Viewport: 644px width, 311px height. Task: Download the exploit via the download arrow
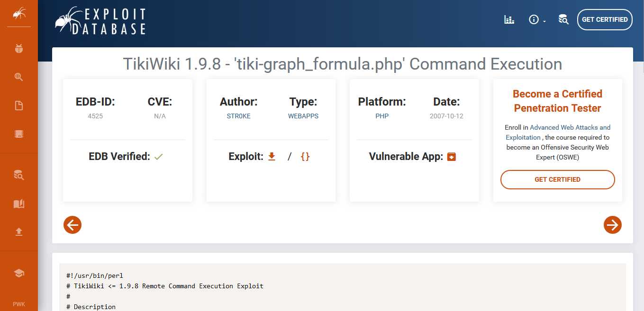pyautogui.click(x=272, y=156)
